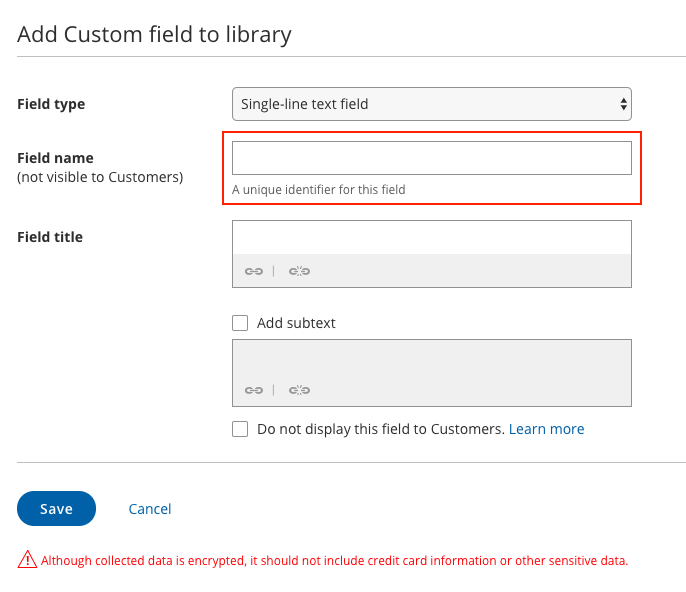Focus the Field name input box

click(x=432, y=158)
